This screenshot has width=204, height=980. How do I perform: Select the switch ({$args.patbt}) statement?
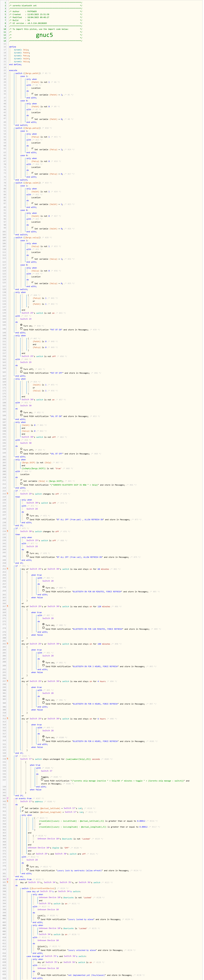point(28,73)
